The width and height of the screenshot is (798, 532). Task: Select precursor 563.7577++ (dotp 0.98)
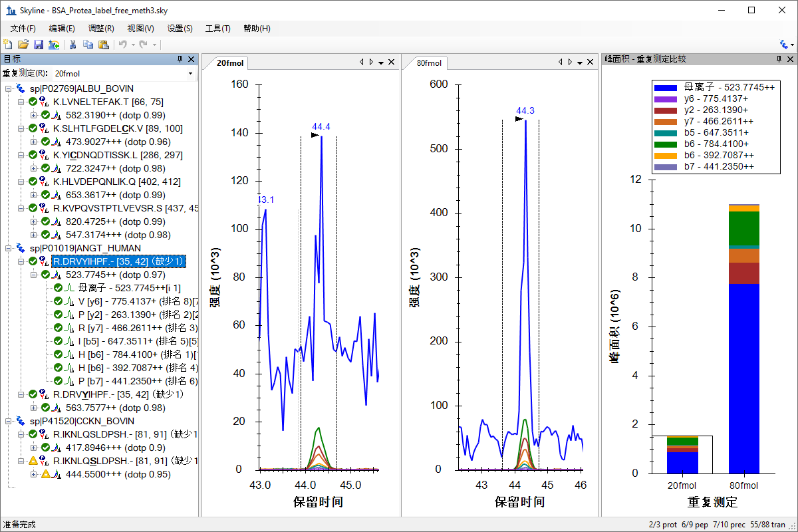[115, 408]
